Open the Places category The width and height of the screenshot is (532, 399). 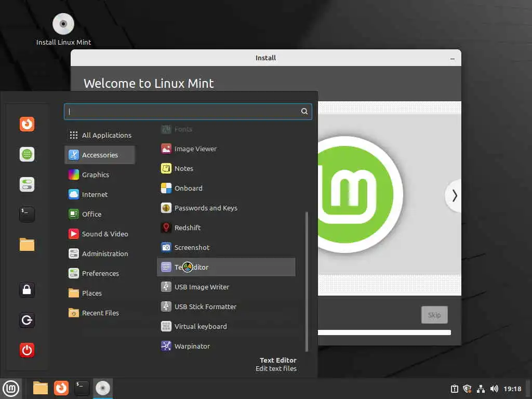(100, 293)
